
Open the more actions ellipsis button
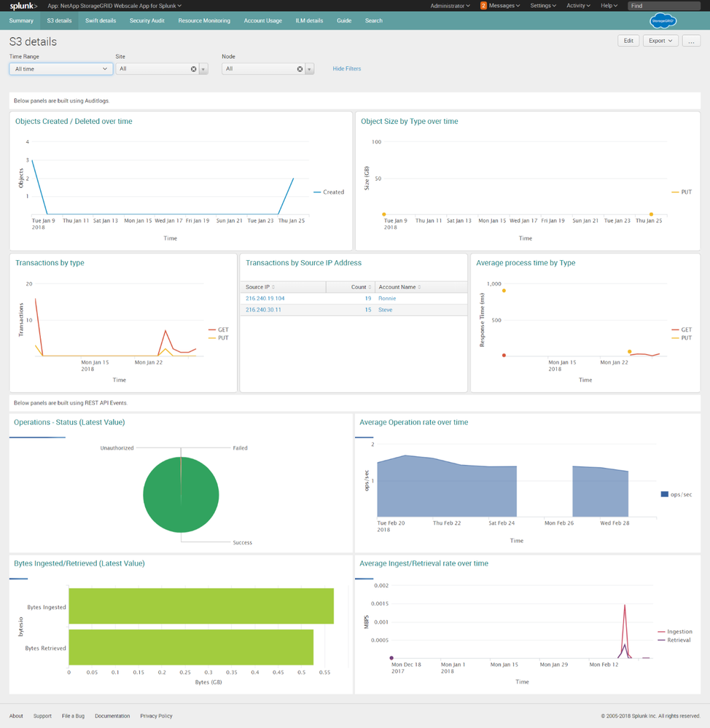click(691, 41)
